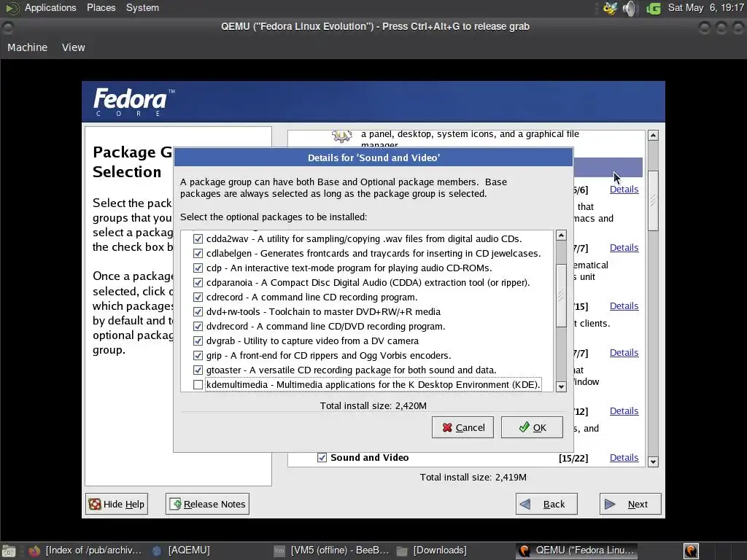Open Details link next to [7/12]
This screenshot has width=747, height=560.
[x=624, y=411]
